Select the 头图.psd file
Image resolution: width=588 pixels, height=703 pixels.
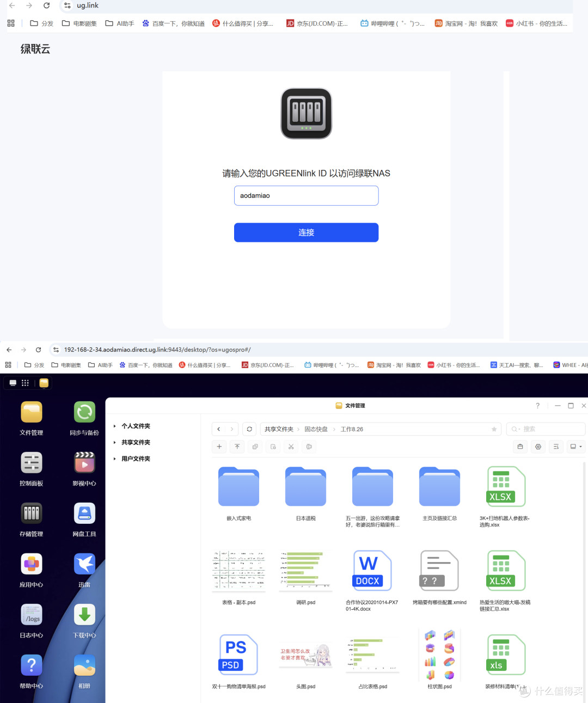[305, 656]
